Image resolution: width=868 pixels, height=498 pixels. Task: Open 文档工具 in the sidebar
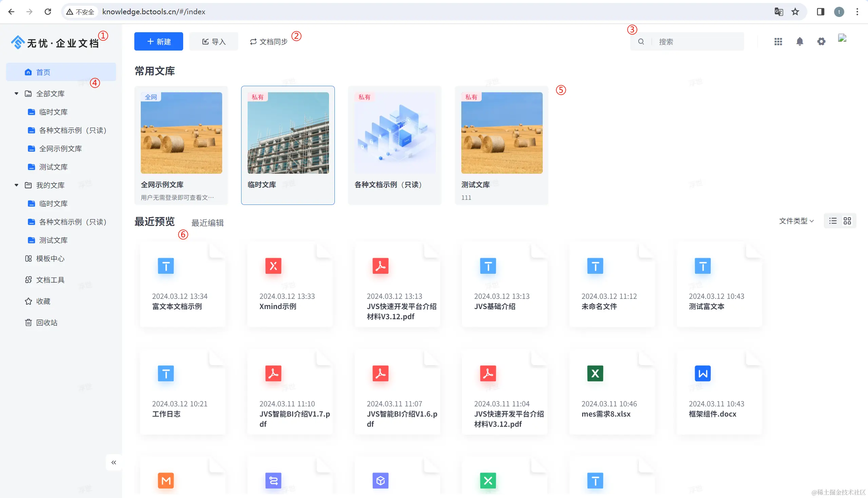50,280
